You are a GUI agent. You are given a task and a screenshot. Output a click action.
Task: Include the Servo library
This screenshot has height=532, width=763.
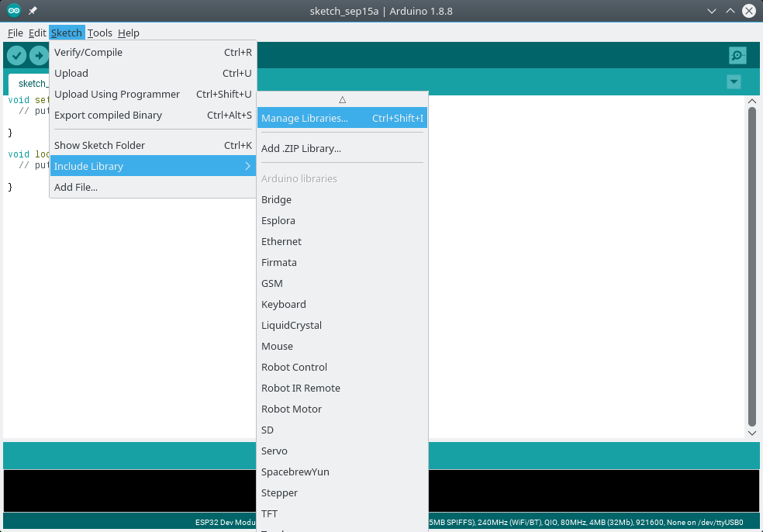(x=274, y=451)
